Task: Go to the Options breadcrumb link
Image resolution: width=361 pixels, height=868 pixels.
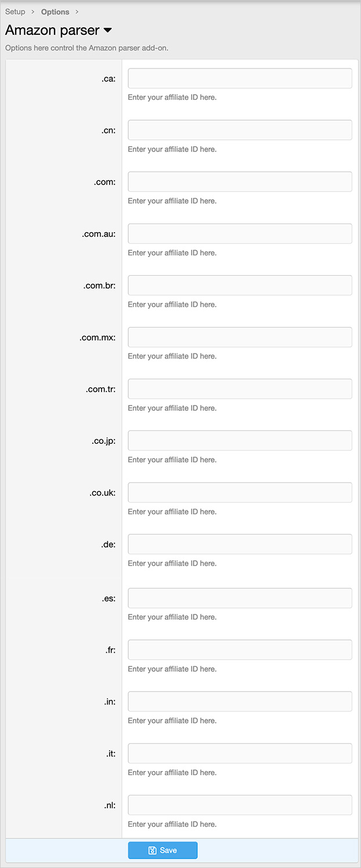Action: 55,12
